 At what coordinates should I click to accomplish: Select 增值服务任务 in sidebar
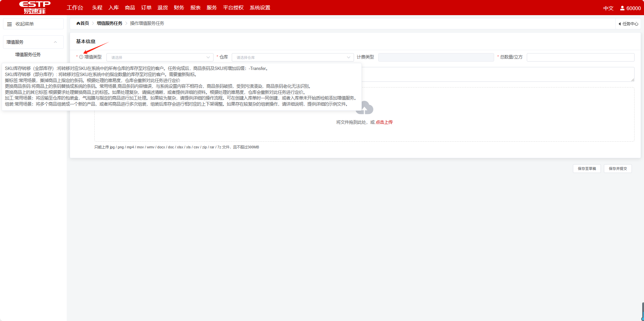[x=28, y=55]
